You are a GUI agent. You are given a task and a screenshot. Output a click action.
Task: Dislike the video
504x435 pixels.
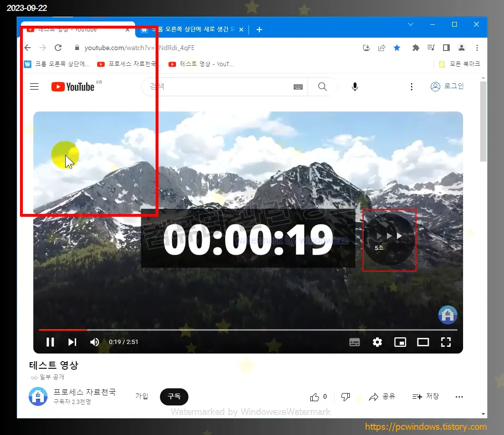point(346,397)
